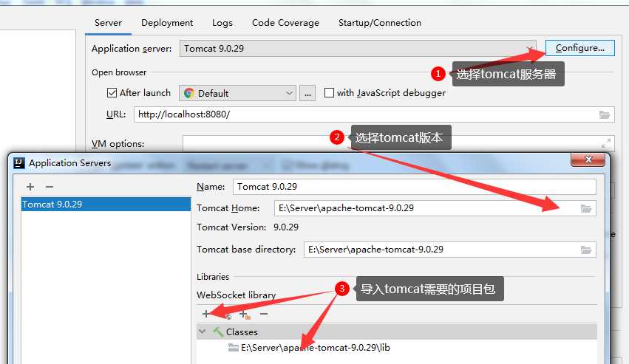Toggle the After launch checkbox

click(112, 93)
